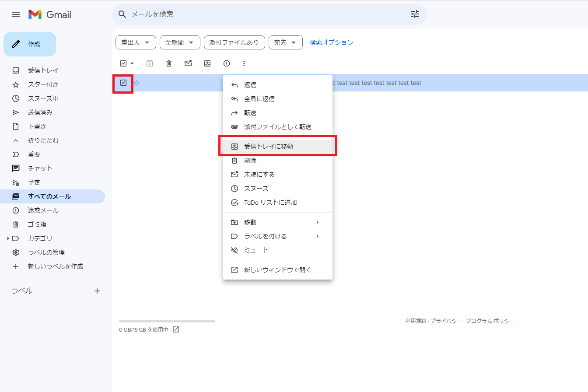Open the 検索オプション link
The image size is (588, 392).
tap(331, 42)
